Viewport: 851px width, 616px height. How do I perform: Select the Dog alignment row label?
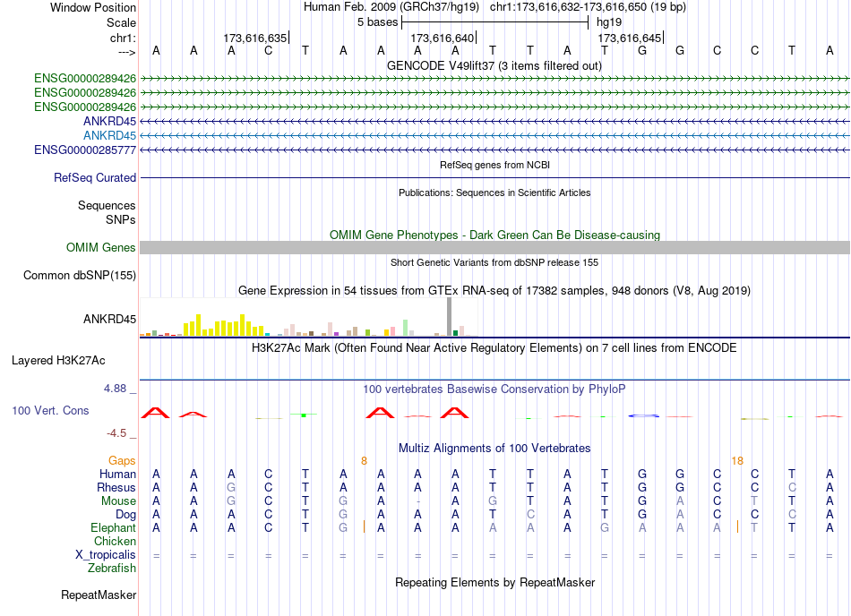pos(125,515)
